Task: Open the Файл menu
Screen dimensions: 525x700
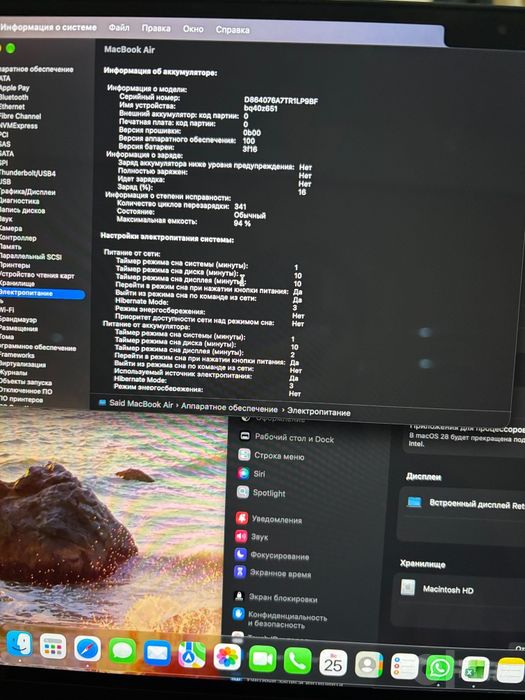Action: [x=119, y=28]
